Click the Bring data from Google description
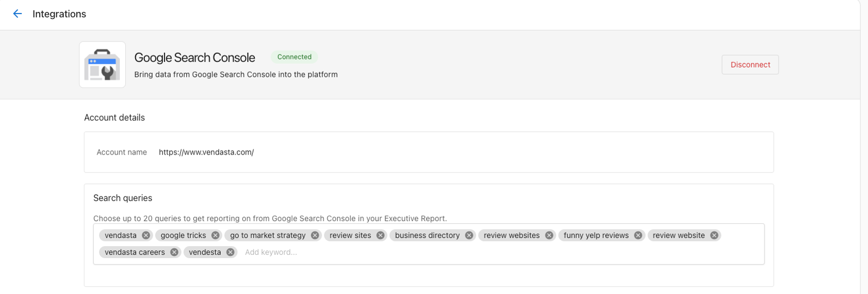 point(236,75)
